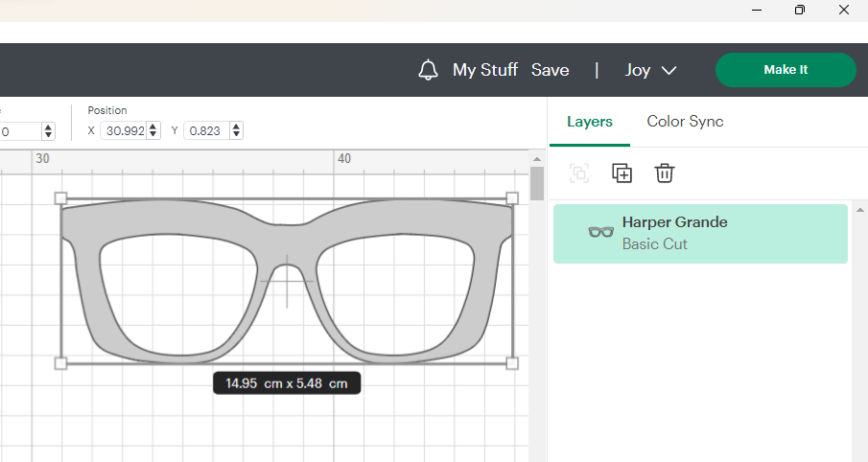Click the X position stepper arrows

[153, 130]
